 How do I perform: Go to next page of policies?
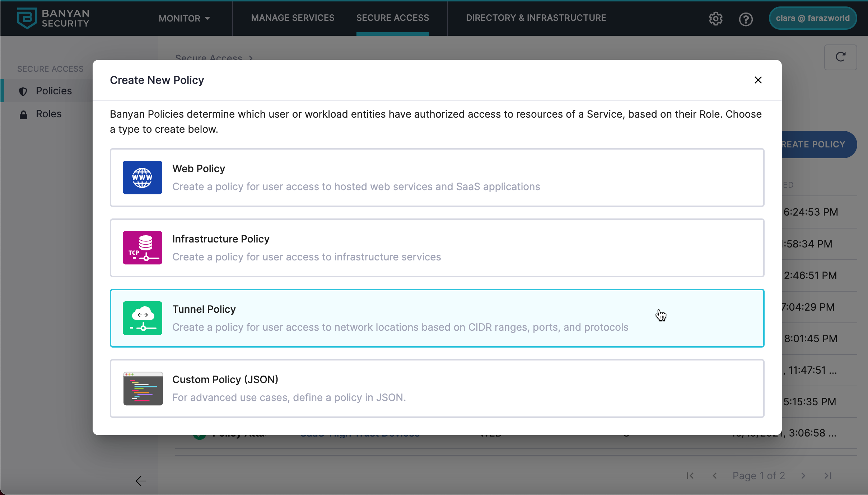803,476
